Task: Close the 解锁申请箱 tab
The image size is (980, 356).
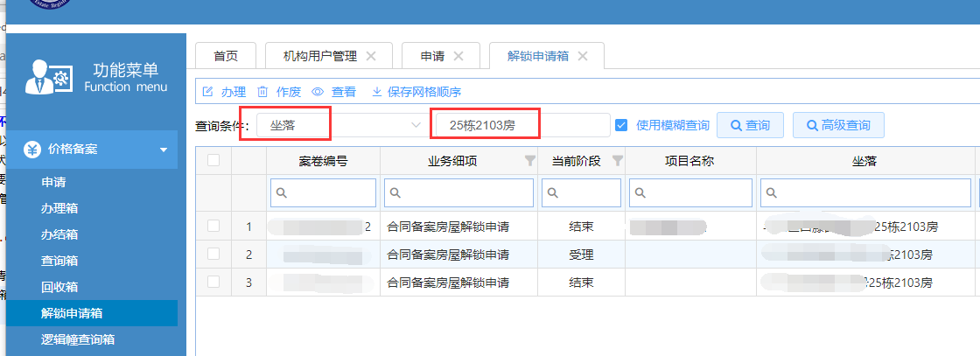Action: [x=584, y=56]
